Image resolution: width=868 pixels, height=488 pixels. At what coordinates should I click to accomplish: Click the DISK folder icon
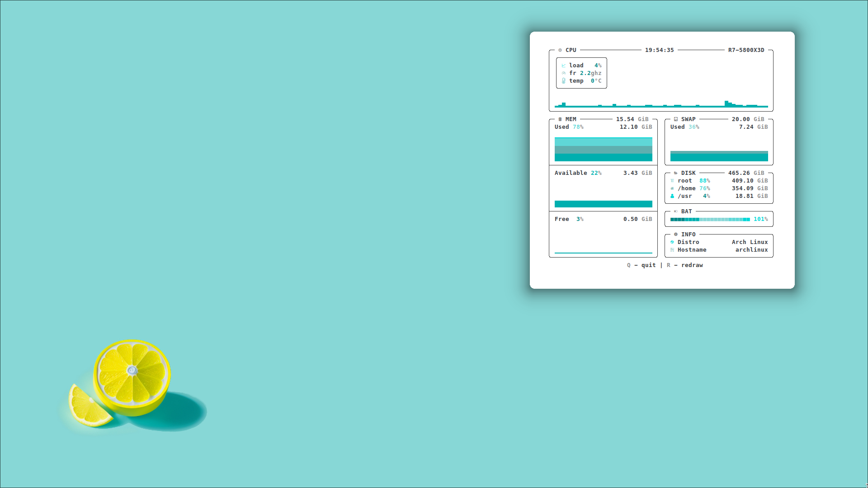(676, 173)
